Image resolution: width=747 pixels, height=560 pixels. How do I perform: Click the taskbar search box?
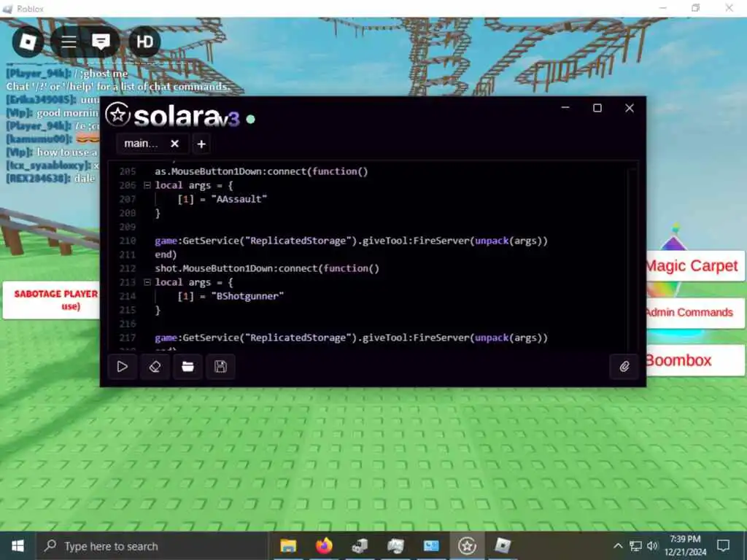152,546
